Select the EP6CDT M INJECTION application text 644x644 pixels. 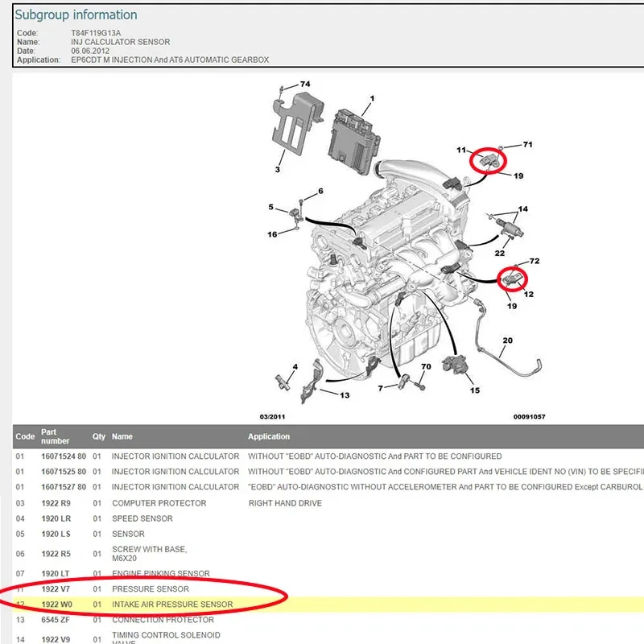170,60
